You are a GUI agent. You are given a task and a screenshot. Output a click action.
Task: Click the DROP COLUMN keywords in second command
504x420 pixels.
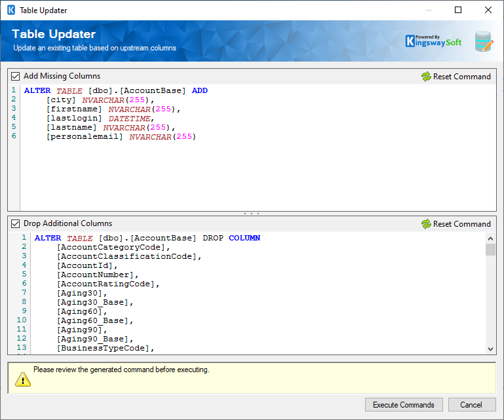(x=231, y=238)
